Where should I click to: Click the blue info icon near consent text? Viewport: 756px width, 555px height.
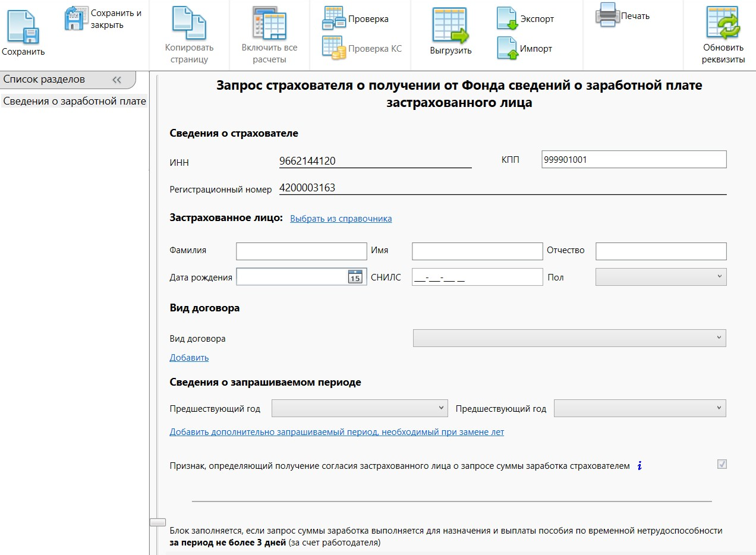[640, 466]
